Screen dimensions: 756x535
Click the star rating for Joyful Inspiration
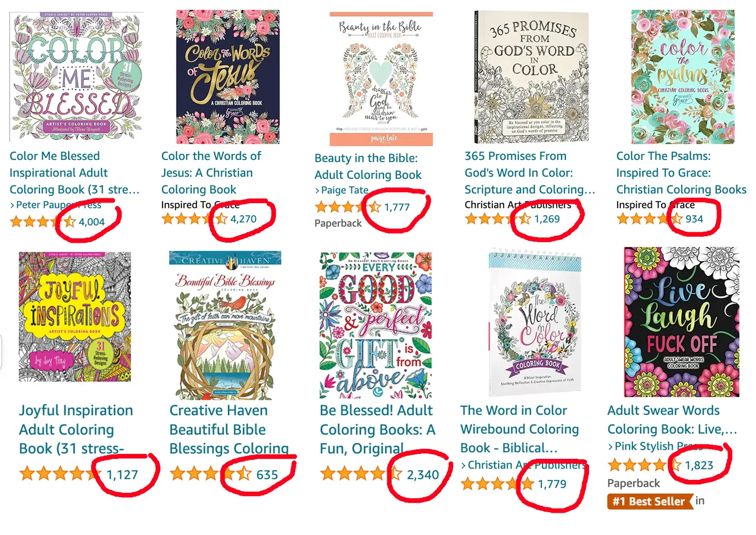(60, 474)
